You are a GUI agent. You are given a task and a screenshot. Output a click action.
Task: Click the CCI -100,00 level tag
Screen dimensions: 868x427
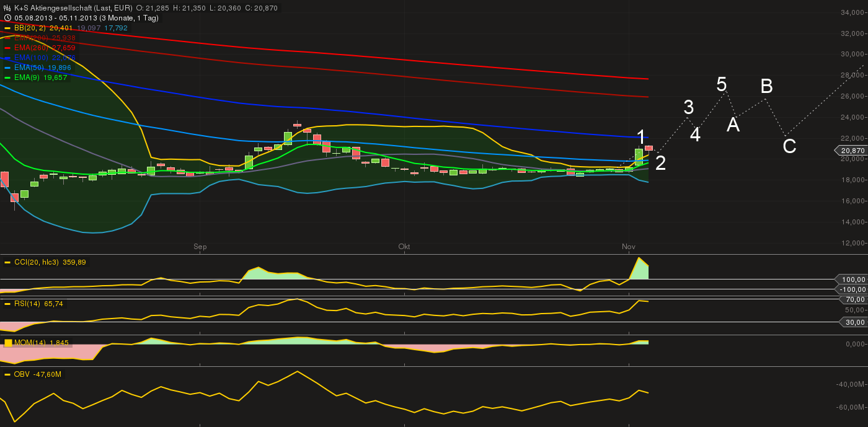coord(852,289)
